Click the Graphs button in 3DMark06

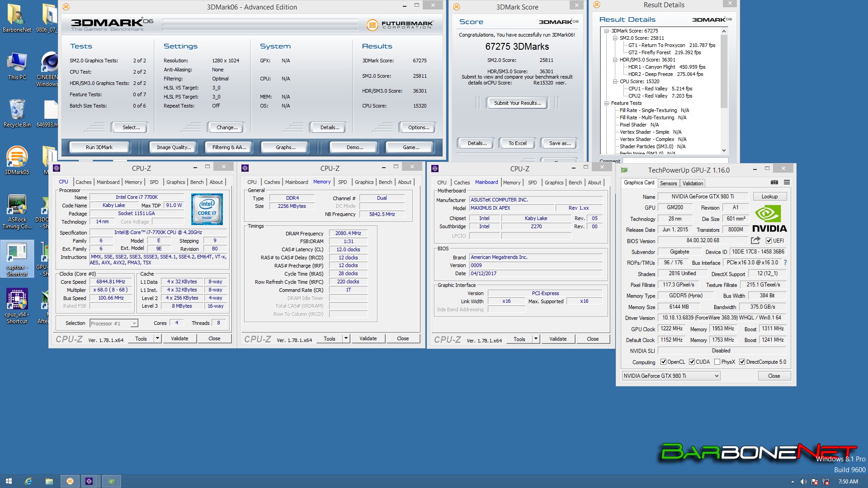pyautogui.click(x=285, y=147)
